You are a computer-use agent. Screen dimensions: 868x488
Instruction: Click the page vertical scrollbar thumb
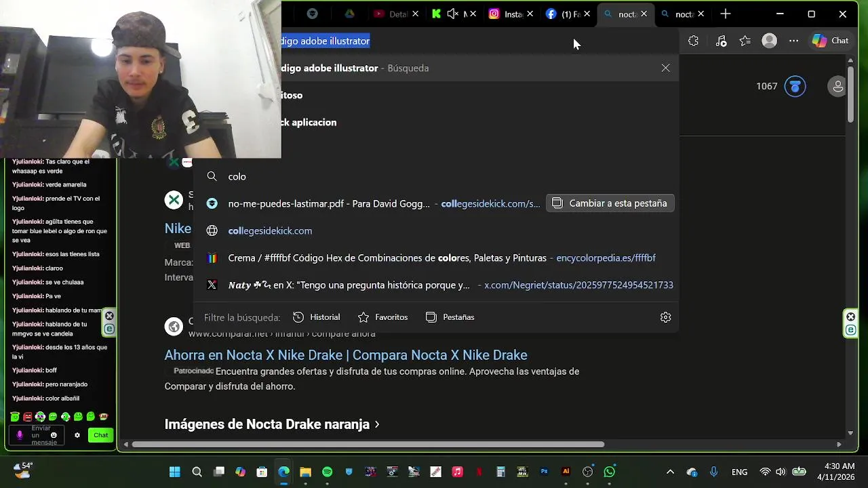pos(850,95)
